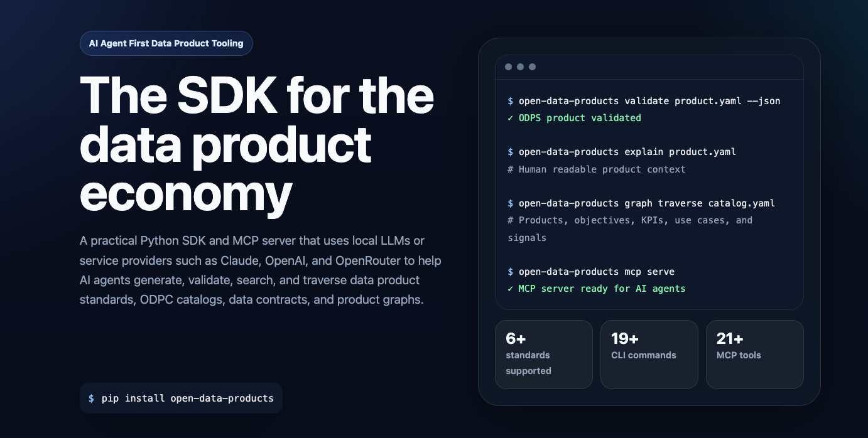Click the "# Human readable product context" comment
Viewport: 868px width, 438px height.
pos(596,169)
